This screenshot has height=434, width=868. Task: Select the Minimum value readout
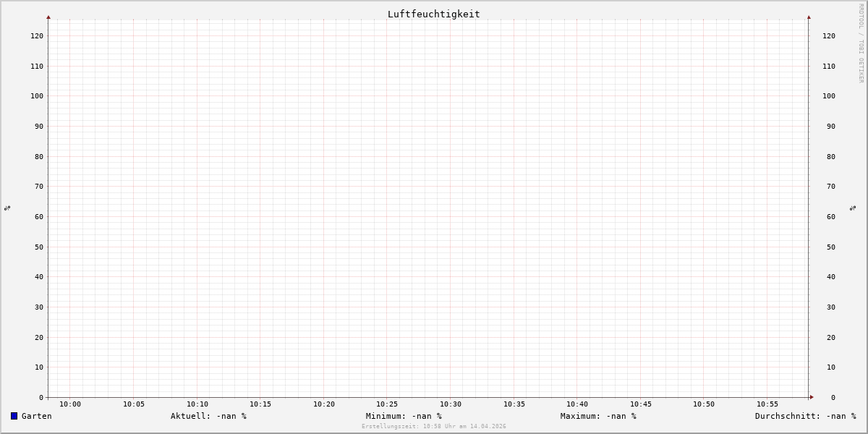click(x=404, y=416)
